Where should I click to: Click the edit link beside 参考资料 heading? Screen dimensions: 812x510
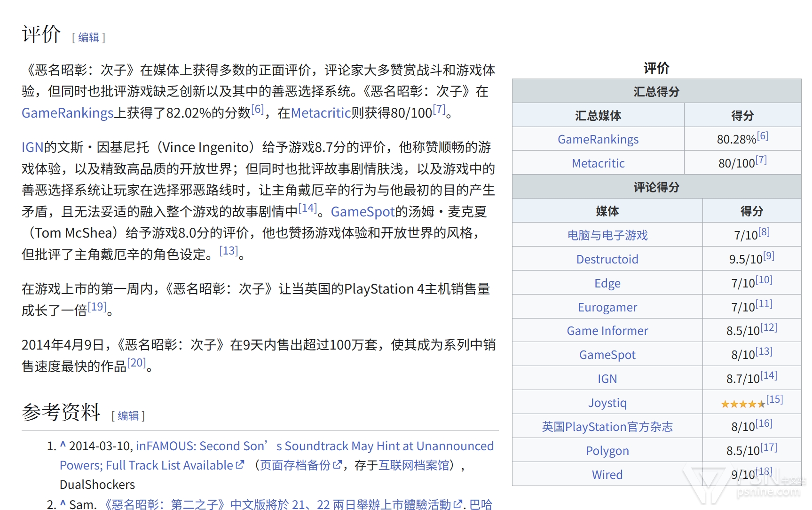pyautogui.click(x=128, y=416)
